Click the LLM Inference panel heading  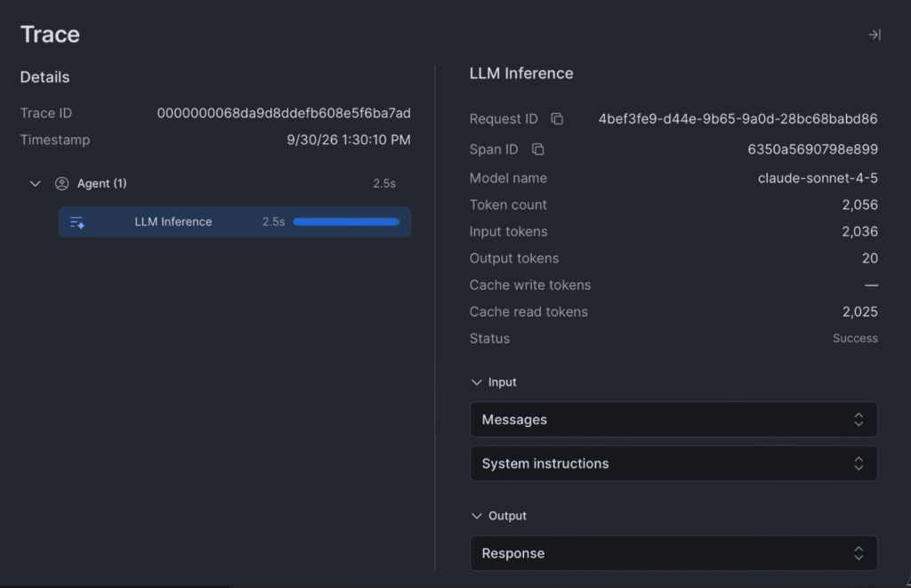click(521, 73)
